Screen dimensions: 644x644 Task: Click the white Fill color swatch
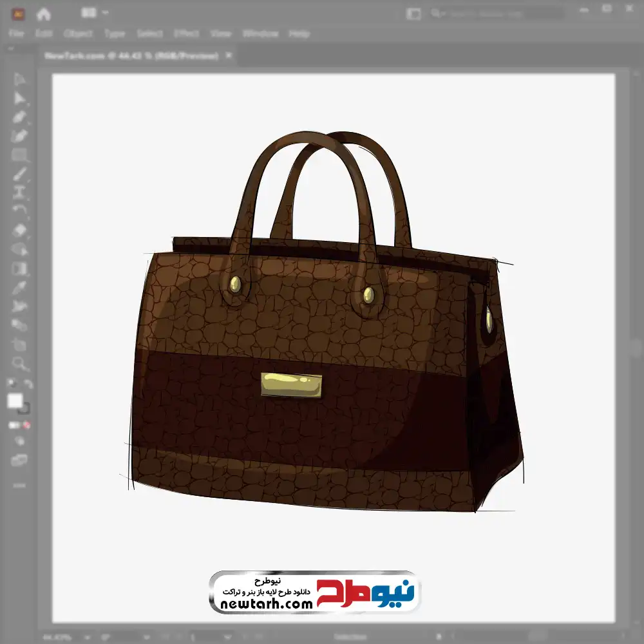click(x=15, y=401)
